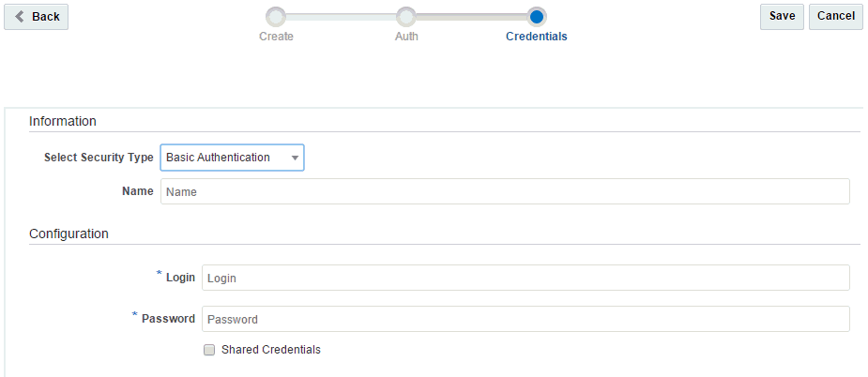Focus the Password input field
This screenshot has height=377, width=868.
[x=525, y=320]
